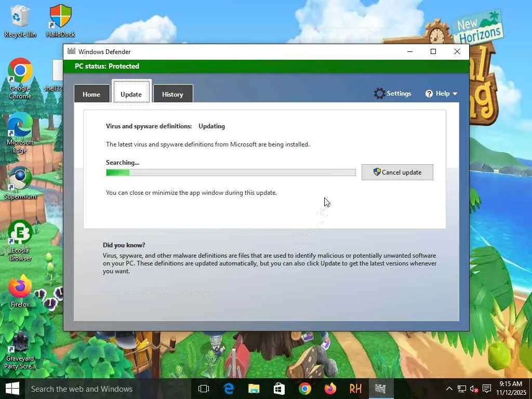Open the Store from taskbar
Image resolution: width=532 pixels, height=399 pixels.
279,389
